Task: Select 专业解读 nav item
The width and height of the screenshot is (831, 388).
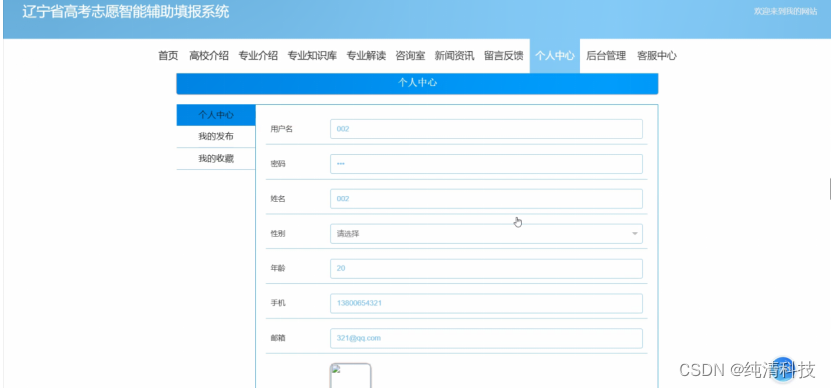Action: [x=366, y=56]
